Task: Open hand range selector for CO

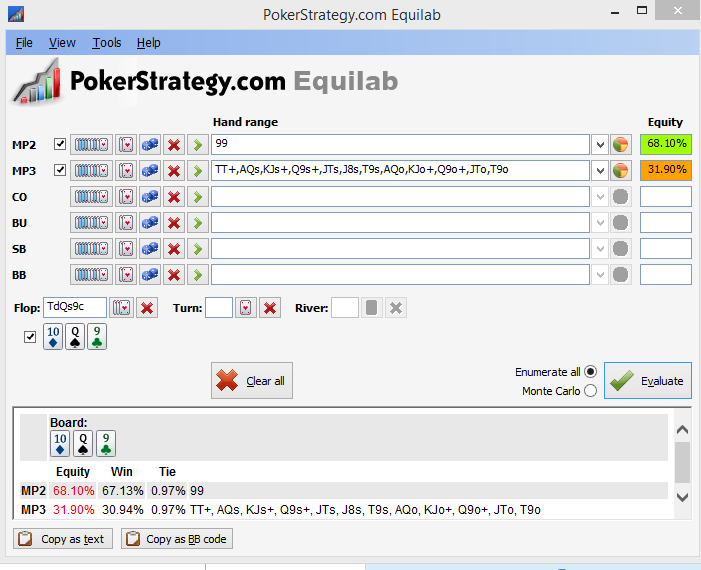Action: click(91, 196)
